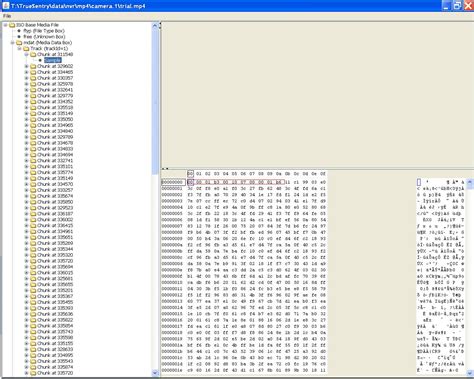Expand the Chunk at 334694 node
This screenshot has height=379, width=474.
(26, 155)
